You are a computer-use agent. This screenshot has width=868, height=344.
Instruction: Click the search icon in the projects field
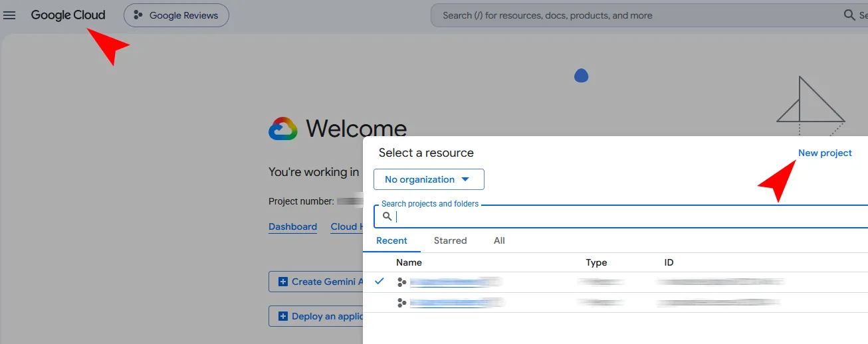pyautogui.click(x=387, y=216)
